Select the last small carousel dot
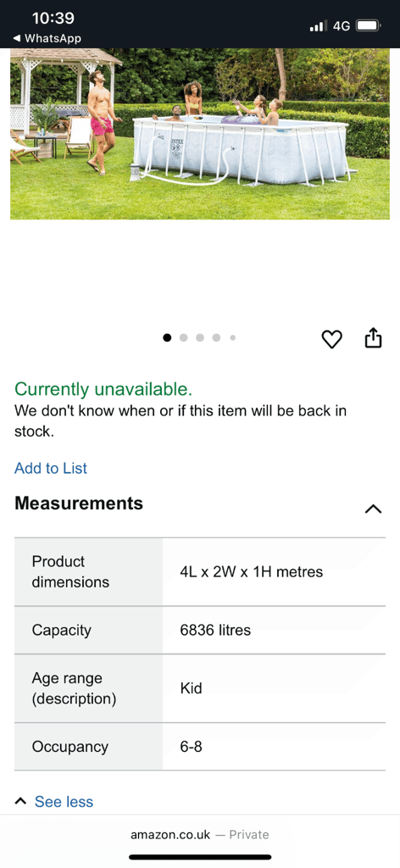Viewport: 400px width, 868px height. click(x=233, y=337)
